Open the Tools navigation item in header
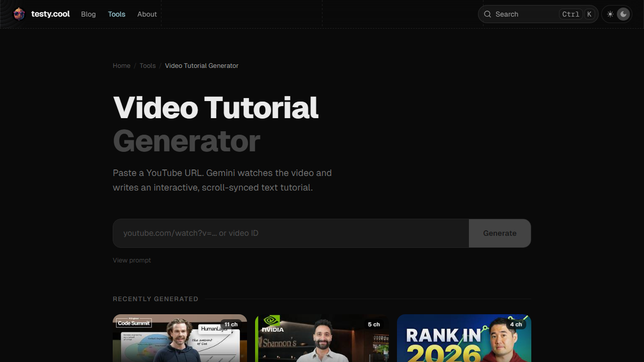Screen dimensions: 644x362 (x=117, y=14)
